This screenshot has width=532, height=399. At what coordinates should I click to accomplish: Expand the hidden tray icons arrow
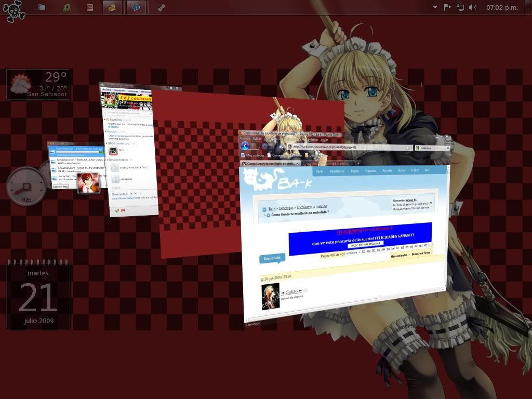coord(435,7)
